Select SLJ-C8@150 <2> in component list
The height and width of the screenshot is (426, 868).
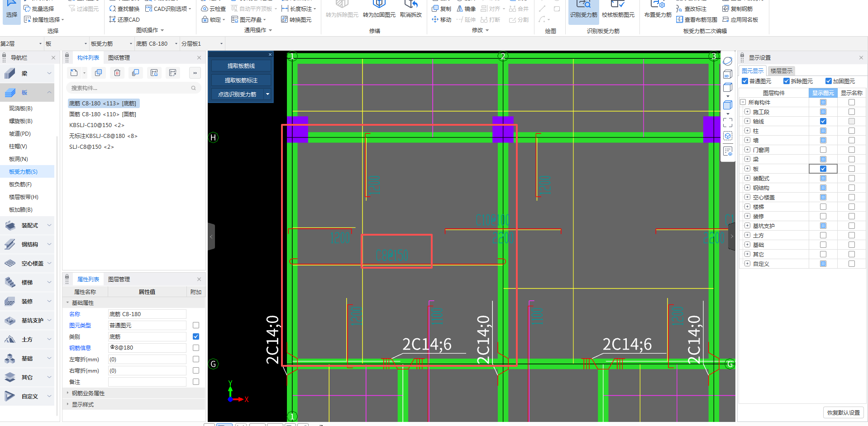pos(91,147)
